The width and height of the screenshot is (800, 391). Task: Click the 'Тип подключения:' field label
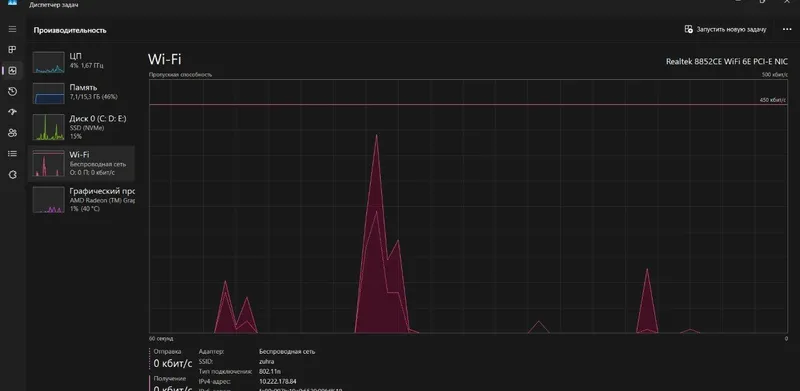point(225,372)
